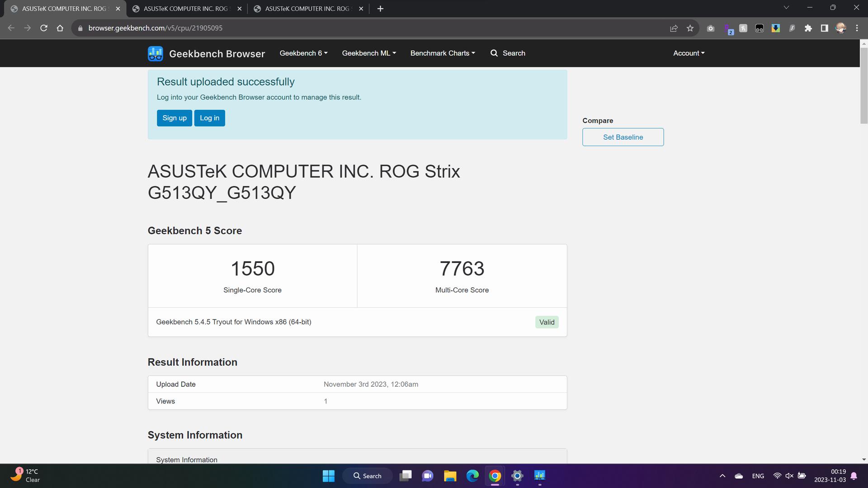Reload the Geekbench result page
This screenshot has width=868, height=488.
click(x=44, y=28)
